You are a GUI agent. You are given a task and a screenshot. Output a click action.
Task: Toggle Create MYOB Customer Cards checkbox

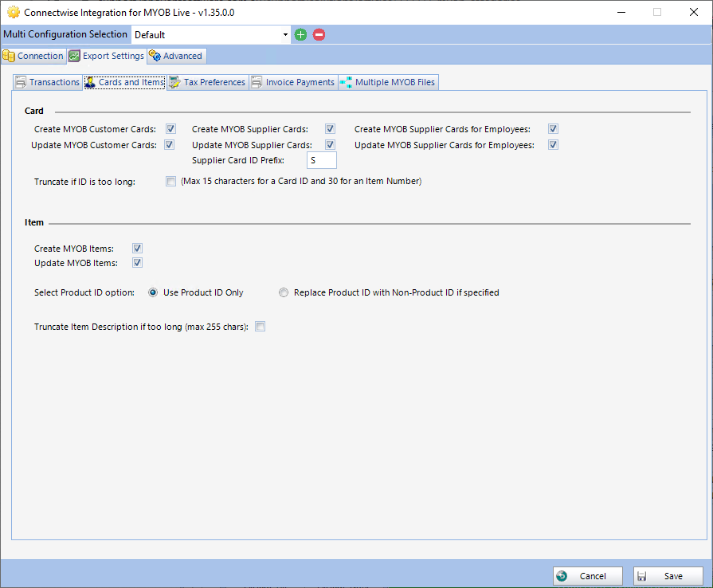(x=170, y=129)
